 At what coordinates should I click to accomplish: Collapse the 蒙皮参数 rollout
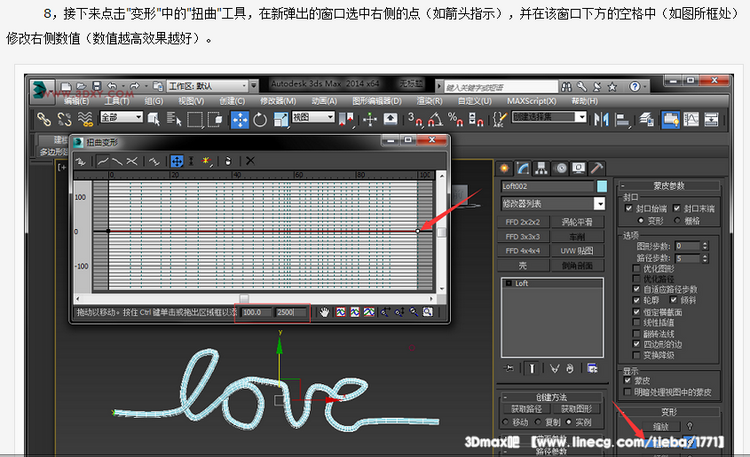pyautogui.click(x=669, y=186)
